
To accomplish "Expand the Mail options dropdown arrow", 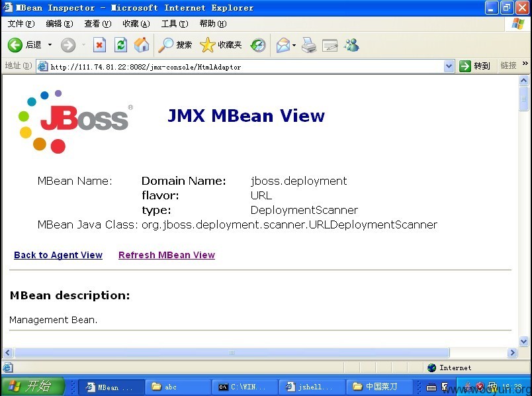I will tap(294, 45).
